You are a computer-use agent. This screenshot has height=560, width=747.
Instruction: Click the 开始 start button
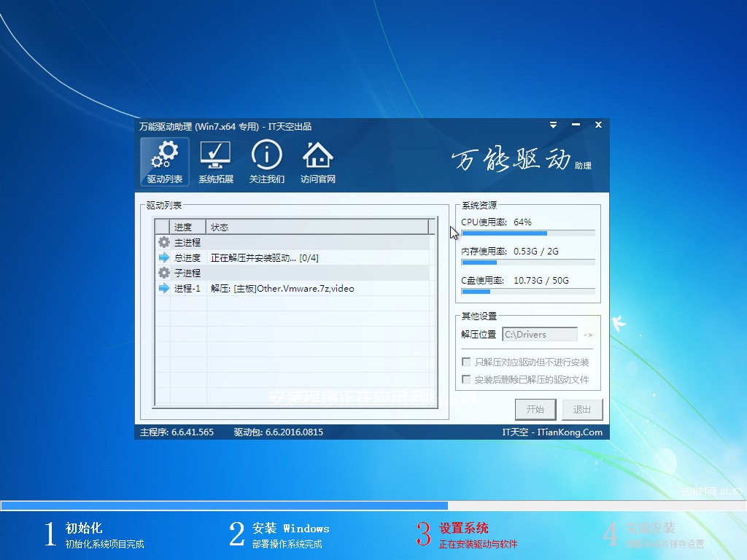[x=535, y=410]
